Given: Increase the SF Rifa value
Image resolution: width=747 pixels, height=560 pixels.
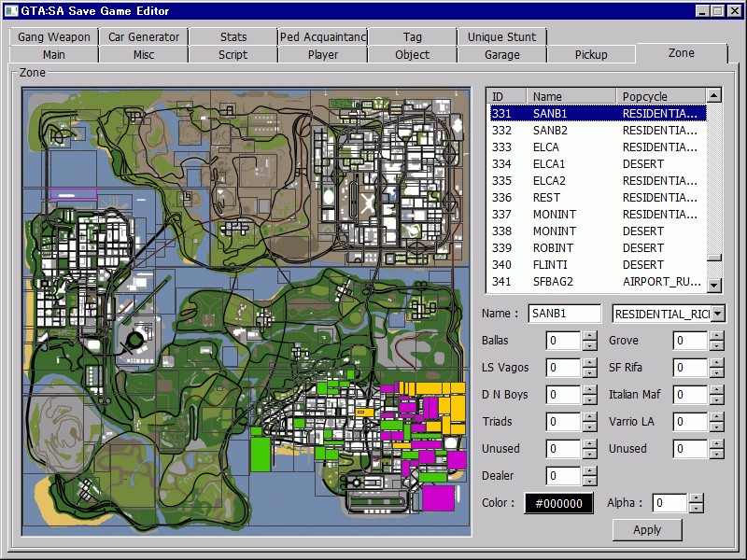Looking at the screenshot, I should (x=716, y=363).
